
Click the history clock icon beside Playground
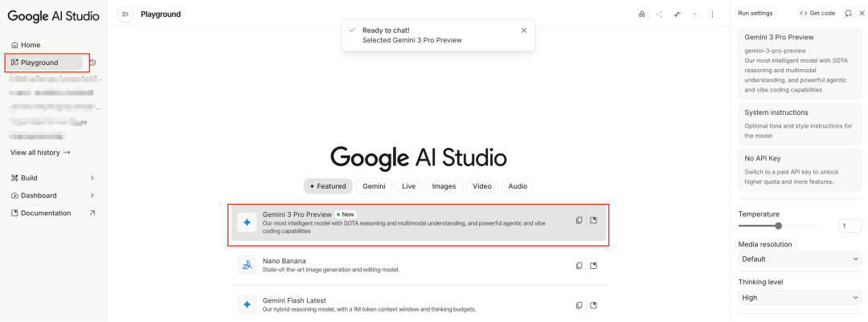tap(92, 63)
